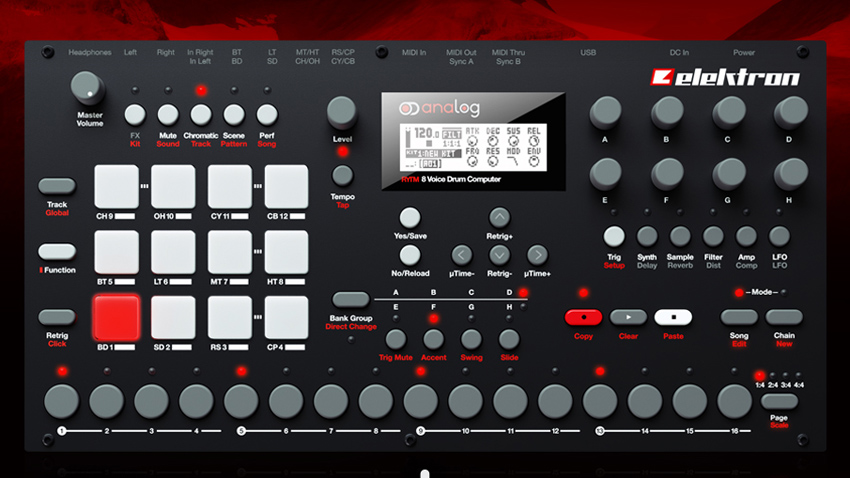Click the red Record/Copy button
This screenshot has height=478, width=850.
coord(583,317)
